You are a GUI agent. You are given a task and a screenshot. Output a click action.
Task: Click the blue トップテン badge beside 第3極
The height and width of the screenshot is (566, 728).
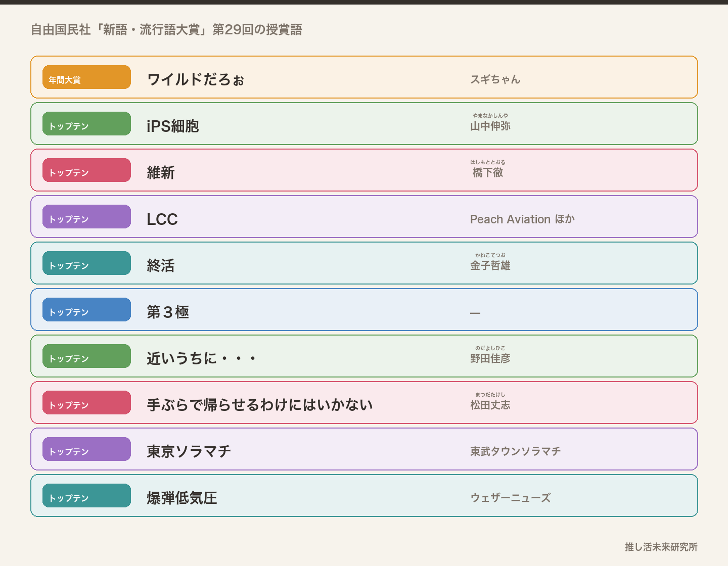(x=86, y=310)
